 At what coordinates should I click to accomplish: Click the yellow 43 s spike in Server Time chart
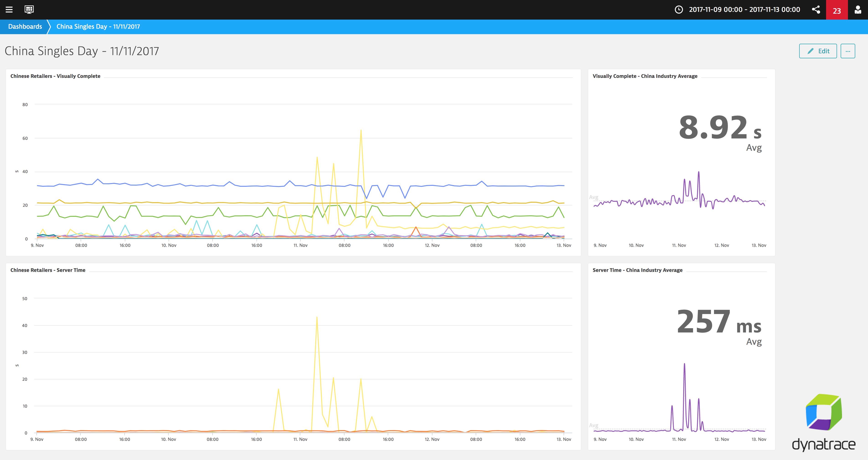(x=317, y=317)
